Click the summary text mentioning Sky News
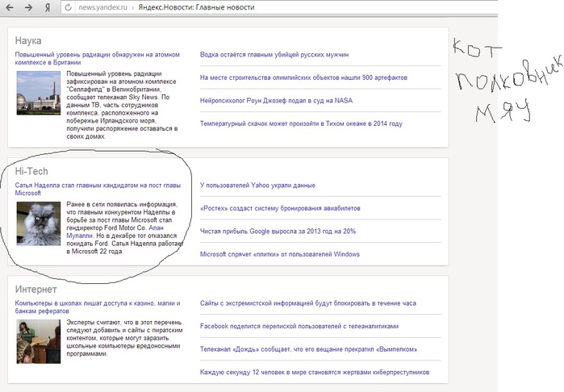 122,105
